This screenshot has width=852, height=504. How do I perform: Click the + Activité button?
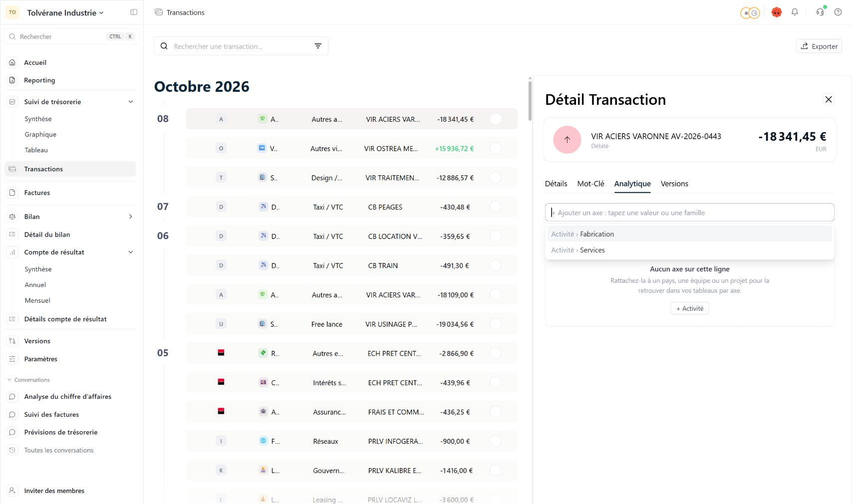pos(690,309)
